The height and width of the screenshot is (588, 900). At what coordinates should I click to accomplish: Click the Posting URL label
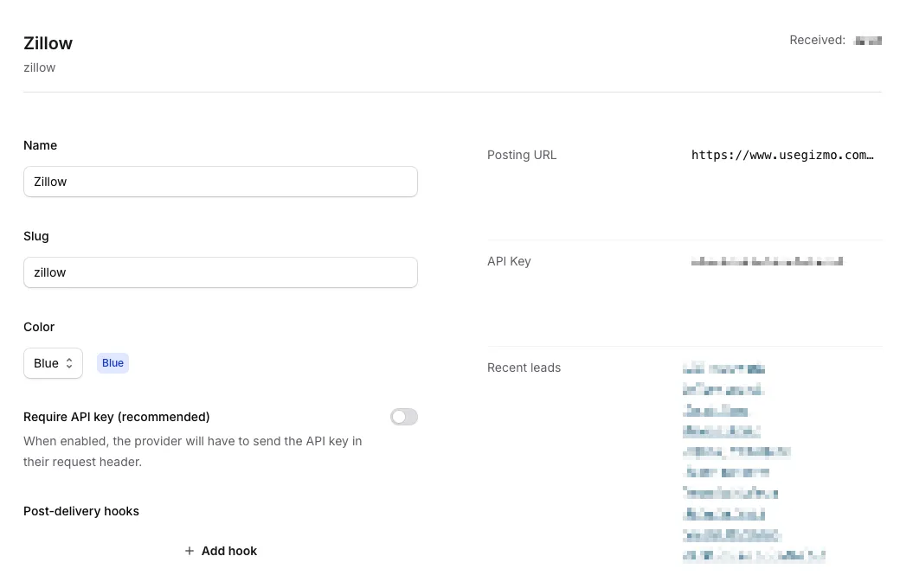click(x=522, y=155)
